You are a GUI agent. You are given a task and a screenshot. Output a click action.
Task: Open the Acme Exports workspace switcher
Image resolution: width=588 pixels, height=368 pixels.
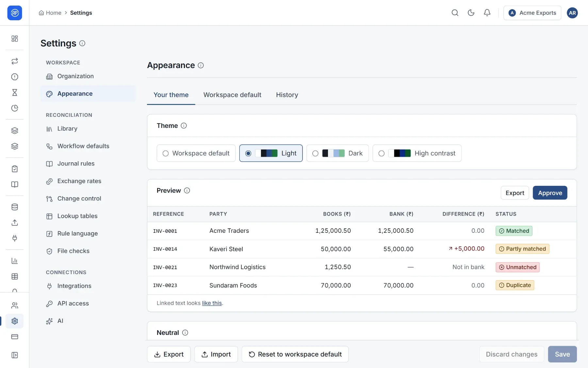[x=532, y=13]
